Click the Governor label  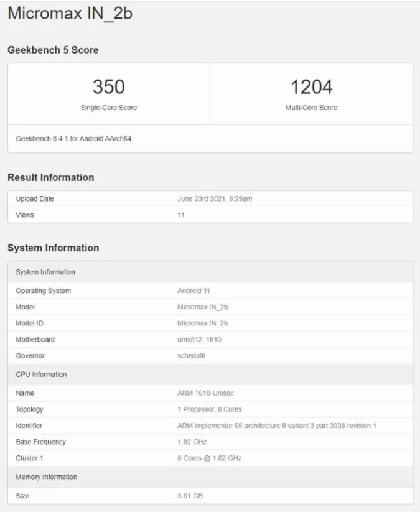point(30,356)
